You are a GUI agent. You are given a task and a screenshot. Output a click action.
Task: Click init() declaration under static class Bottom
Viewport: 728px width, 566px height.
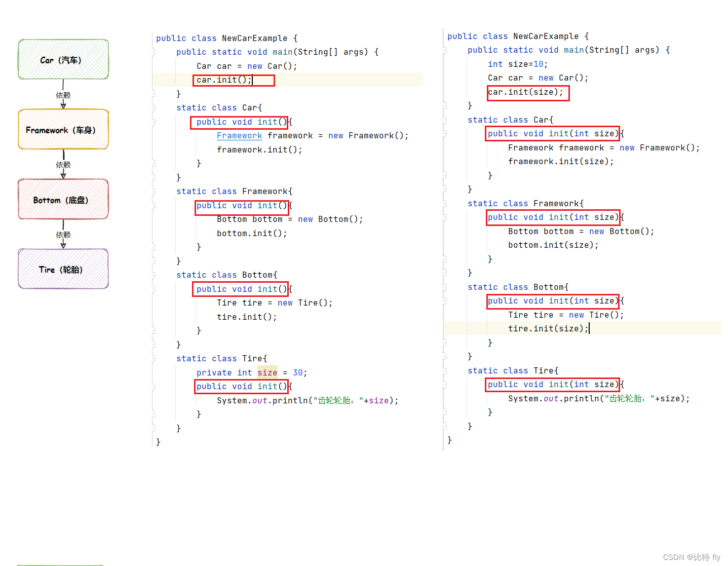pyautogui.click(x=240, y=289)
